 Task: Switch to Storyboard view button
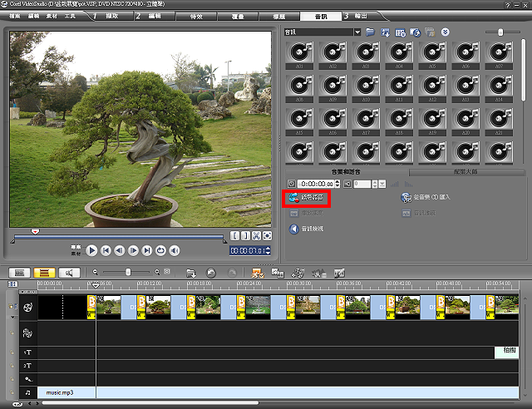[19, 273]
